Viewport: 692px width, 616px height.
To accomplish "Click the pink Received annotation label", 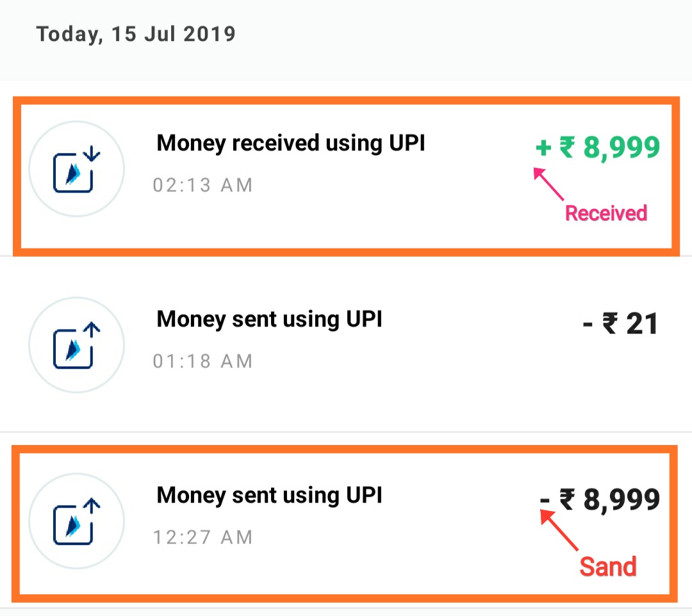I will coord(606,213).
